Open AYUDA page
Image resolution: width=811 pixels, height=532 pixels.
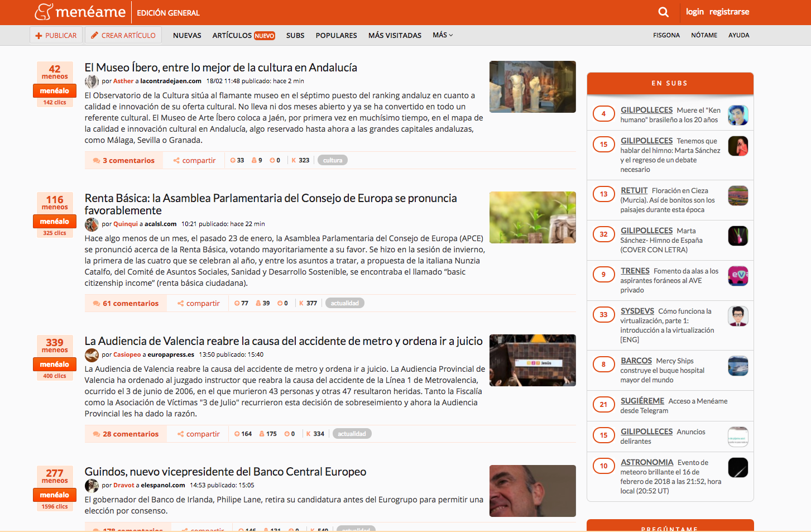tap(738, 35)
